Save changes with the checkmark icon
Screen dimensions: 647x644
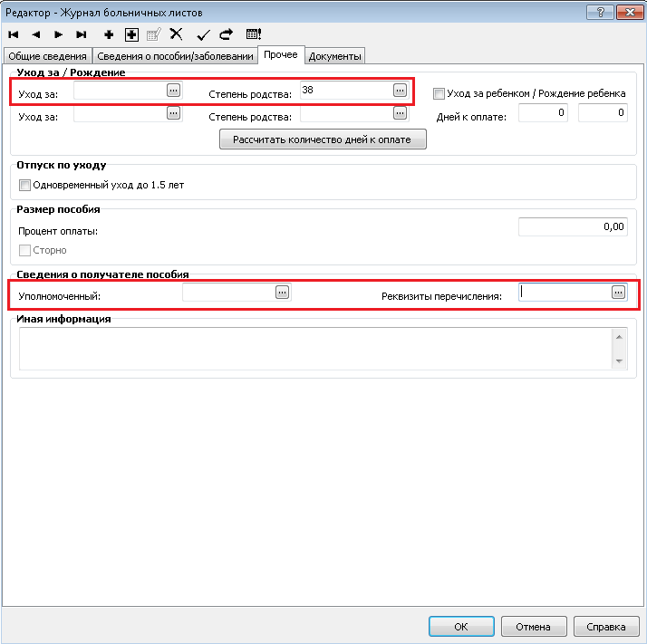(x=203, y=34)
